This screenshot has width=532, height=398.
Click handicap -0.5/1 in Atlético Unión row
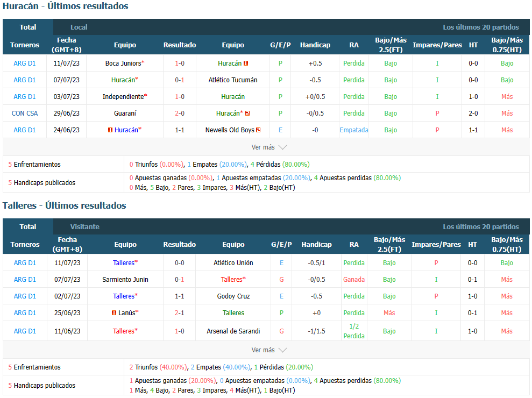coord(316,263)
